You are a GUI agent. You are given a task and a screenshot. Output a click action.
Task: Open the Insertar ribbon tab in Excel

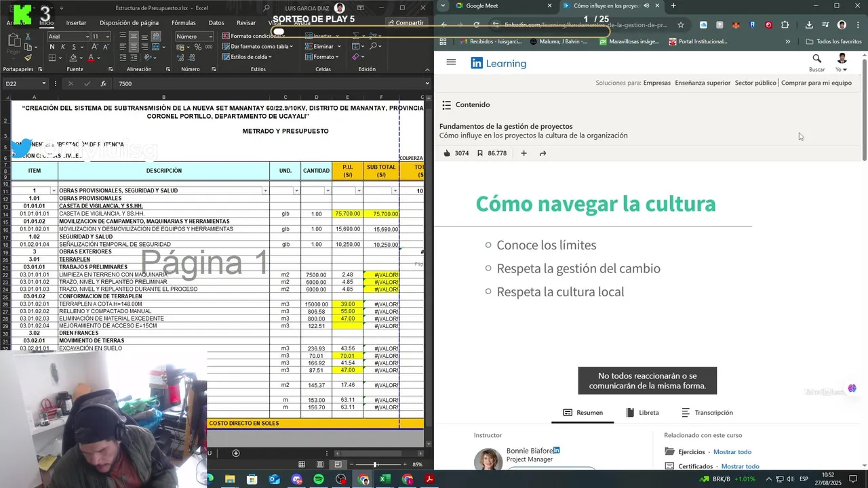(x=76, y=22)
